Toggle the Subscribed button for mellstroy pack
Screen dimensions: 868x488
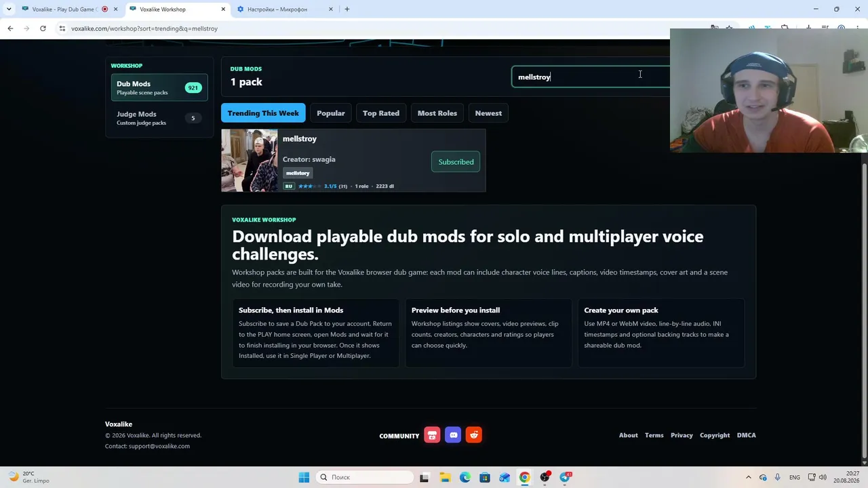click(456, 162)
